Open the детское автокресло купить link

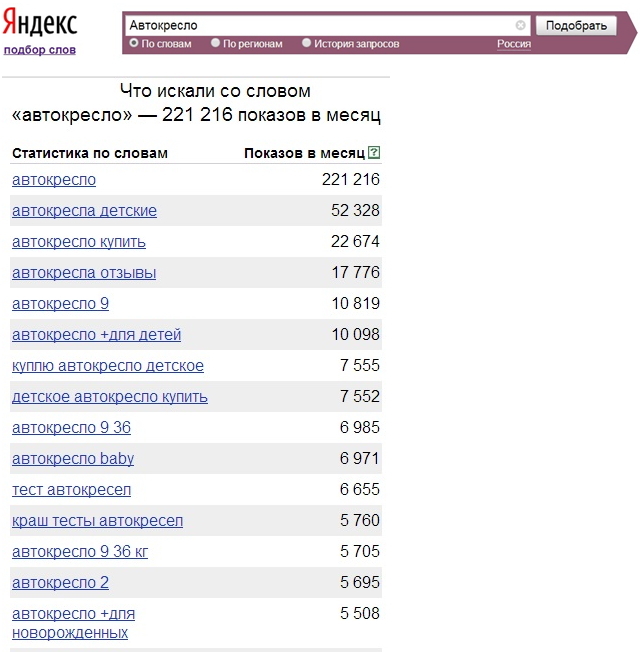(x=110, y=397)
